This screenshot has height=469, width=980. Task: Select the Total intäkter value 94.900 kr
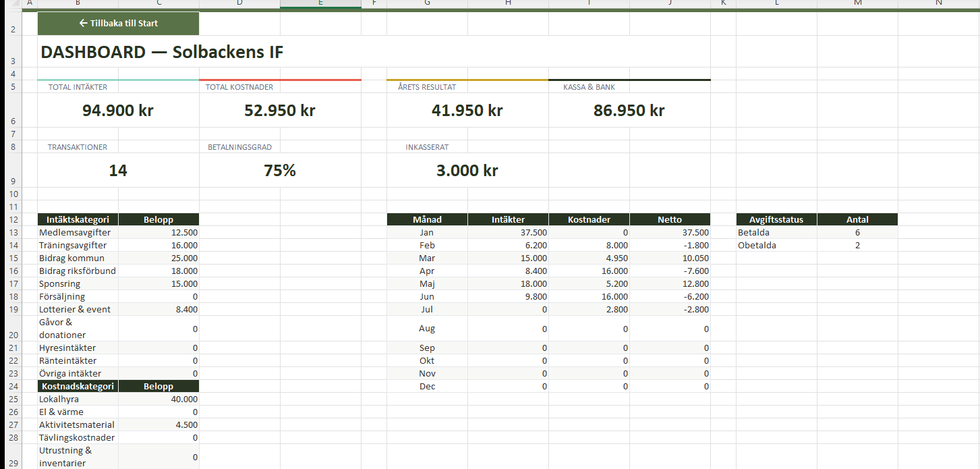[x=118, y=111]
